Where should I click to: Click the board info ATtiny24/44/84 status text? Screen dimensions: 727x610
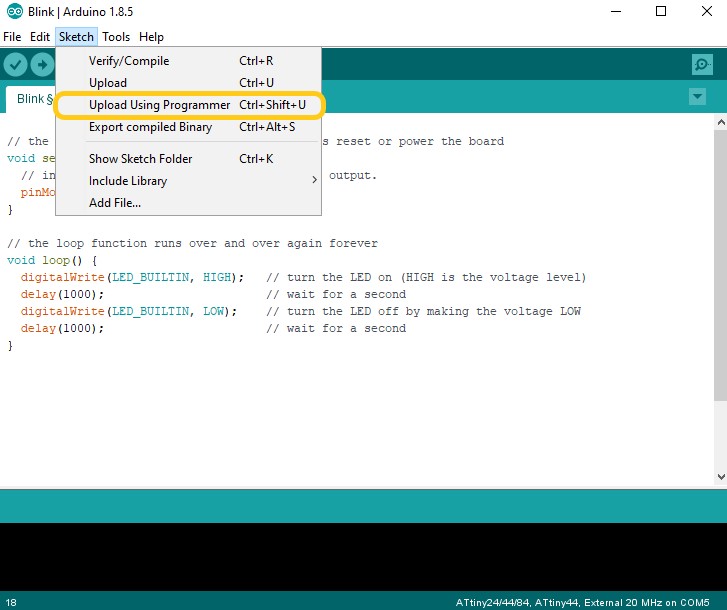[x=582, y=602]
